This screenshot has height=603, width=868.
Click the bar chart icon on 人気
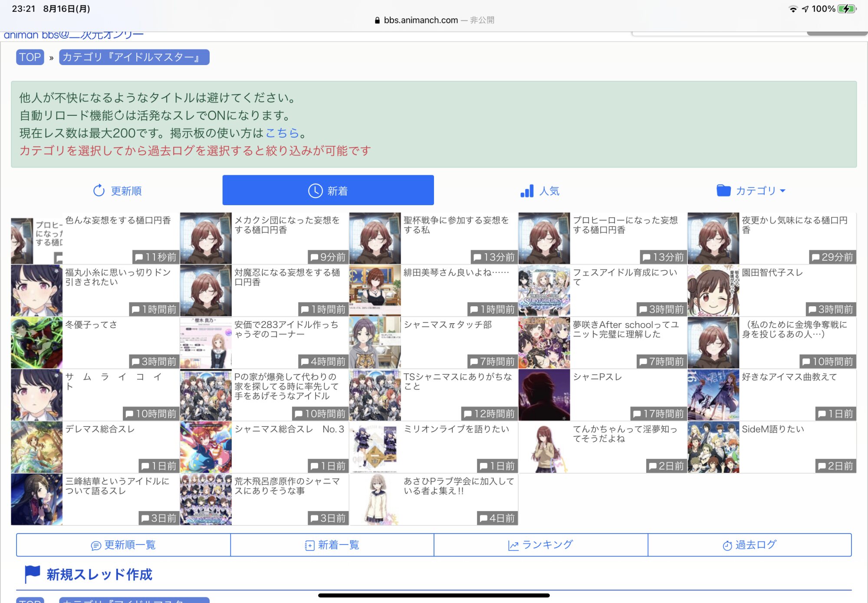click(x=527, y=191)
